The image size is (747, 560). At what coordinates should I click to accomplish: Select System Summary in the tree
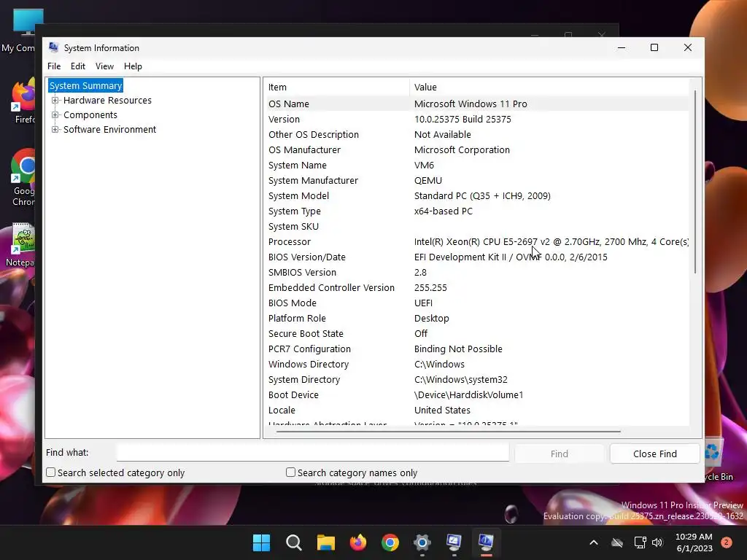(x=86, y=85)
